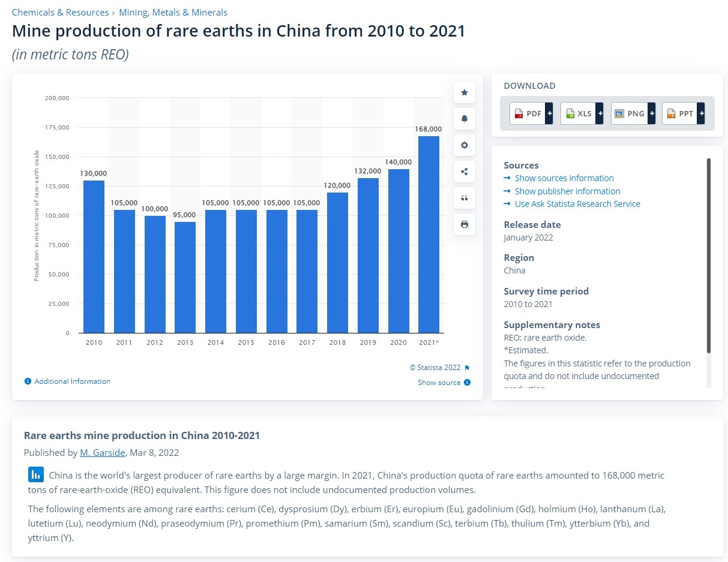Click the 168,000 data label
Viewport: 728px width, 562px height.
point(429,129)
